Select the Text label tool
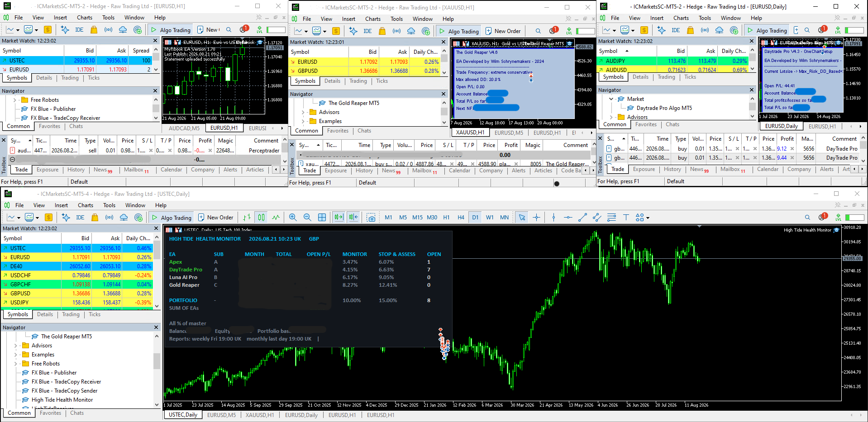The image size is (868, 422). (x=626, y=218)
